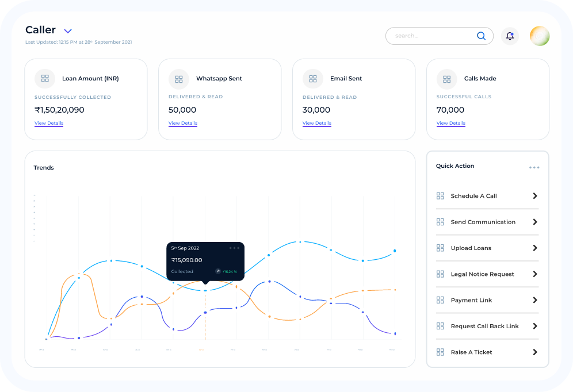
Task: Select Legal Notice Request quick action
Action: click(x=482, y=274)
